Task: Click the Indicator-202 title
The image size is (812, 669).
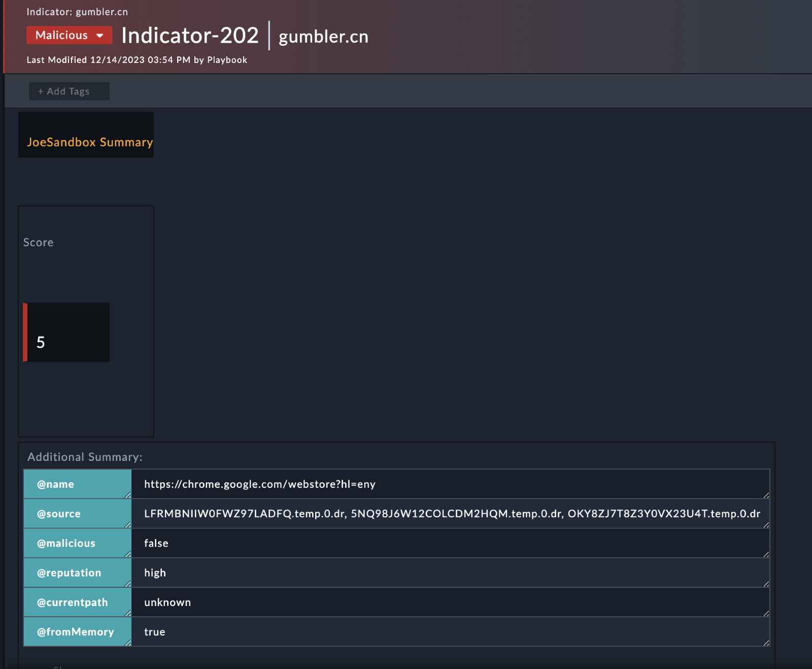Action: point(190,36)
